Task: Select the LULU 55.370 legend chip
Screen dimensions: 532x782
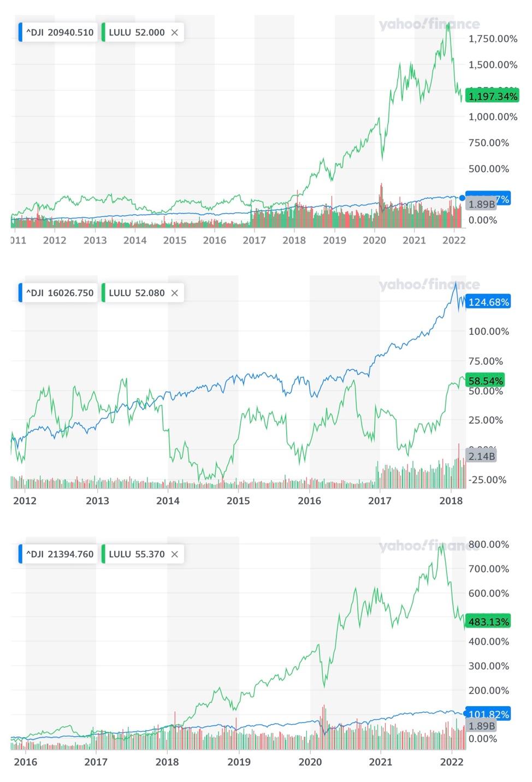Action: (142, 554)
